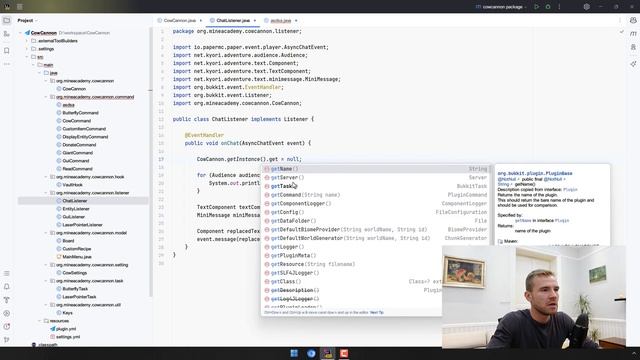Open the Maven tool window
This screenshot has width=640, height=360.
(x=633, y=34)
